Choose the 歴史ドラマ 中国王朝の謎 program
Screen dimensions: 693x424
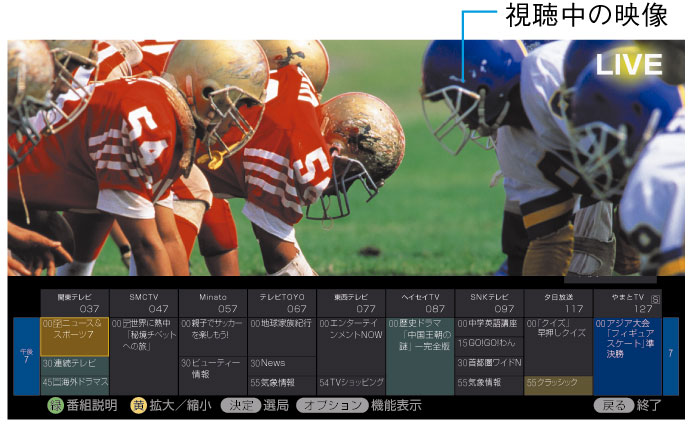(x=420, y=335)
